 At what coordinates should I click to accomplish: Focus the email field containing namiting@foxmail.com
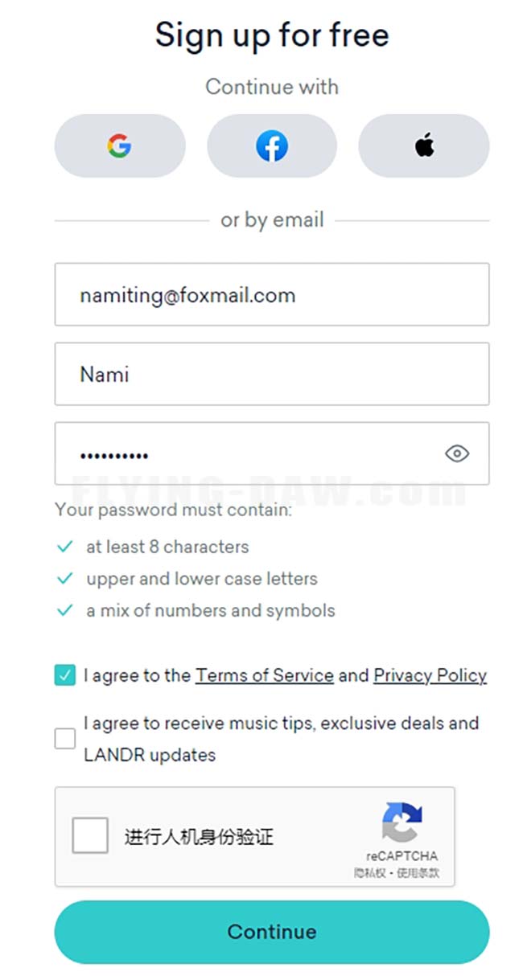272,295
